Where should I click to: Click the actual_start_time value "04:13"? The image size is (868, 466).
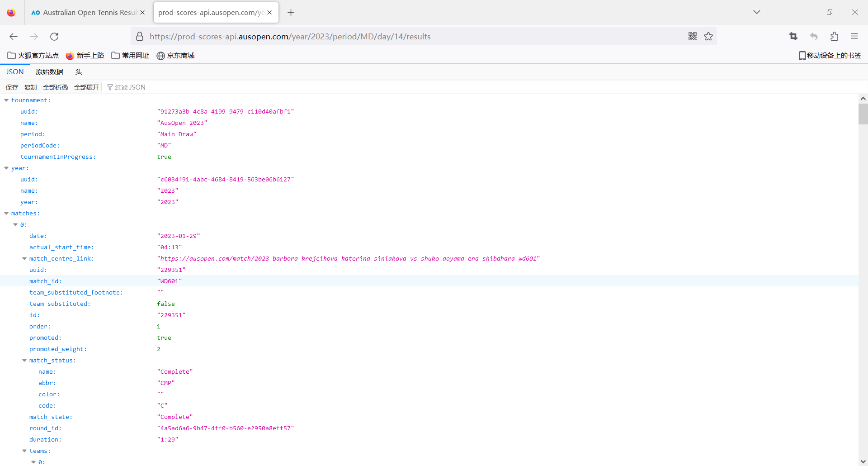point(170,247)
